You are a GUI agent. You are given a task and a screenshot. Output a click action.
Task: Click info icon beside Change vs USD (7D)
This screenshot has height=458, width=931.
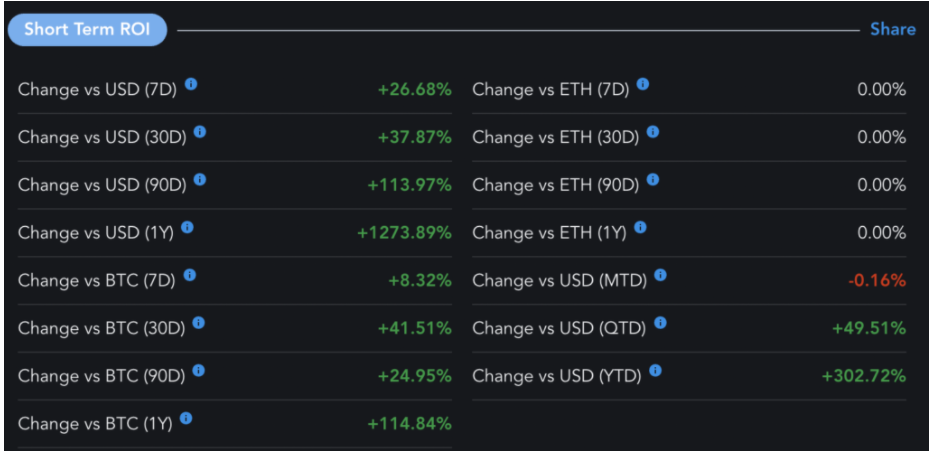(191, 84)
